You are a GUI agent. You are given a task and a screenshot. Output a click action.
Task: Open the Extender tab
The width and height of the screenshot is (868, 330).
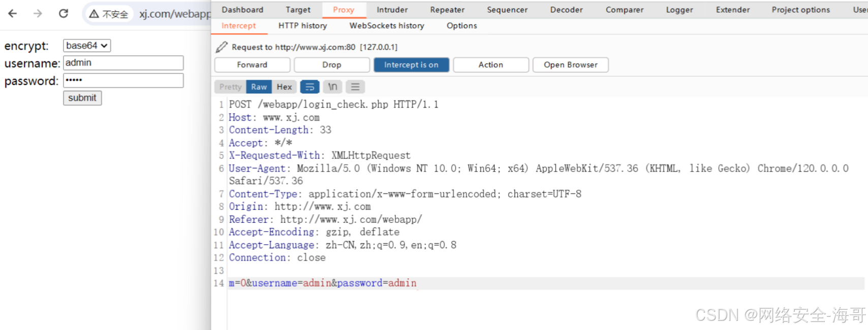[733, 10]
